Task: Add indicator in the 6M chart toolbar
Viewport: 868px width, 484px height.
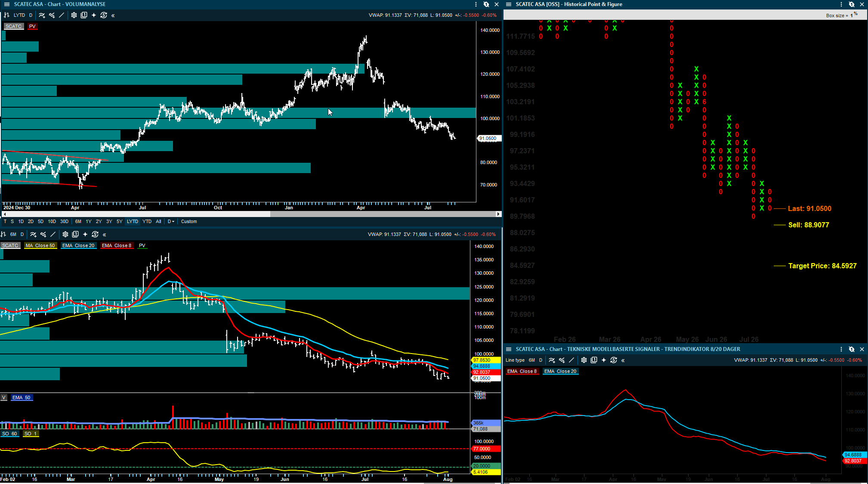Action: 33,234
